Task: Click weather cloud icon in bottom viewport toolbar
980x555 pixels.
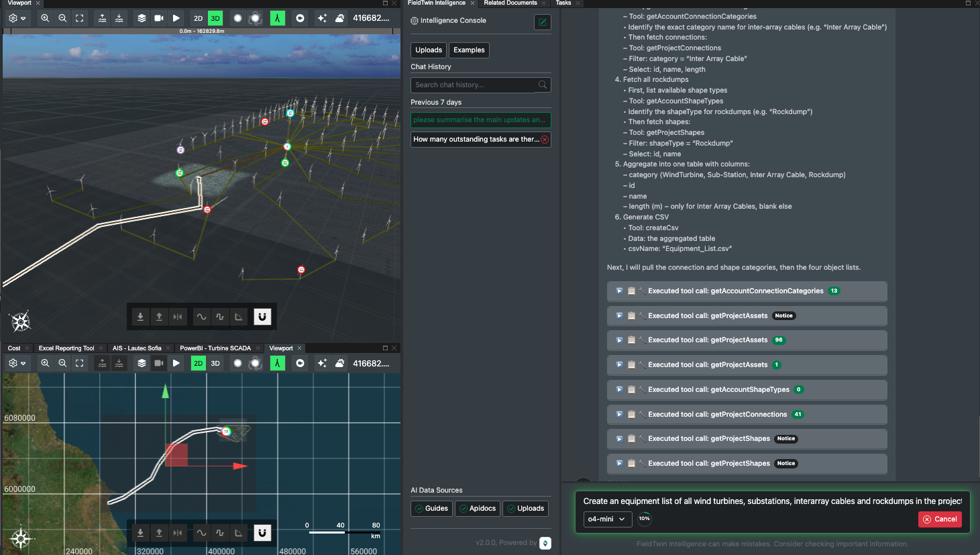Action: (340, 363)
